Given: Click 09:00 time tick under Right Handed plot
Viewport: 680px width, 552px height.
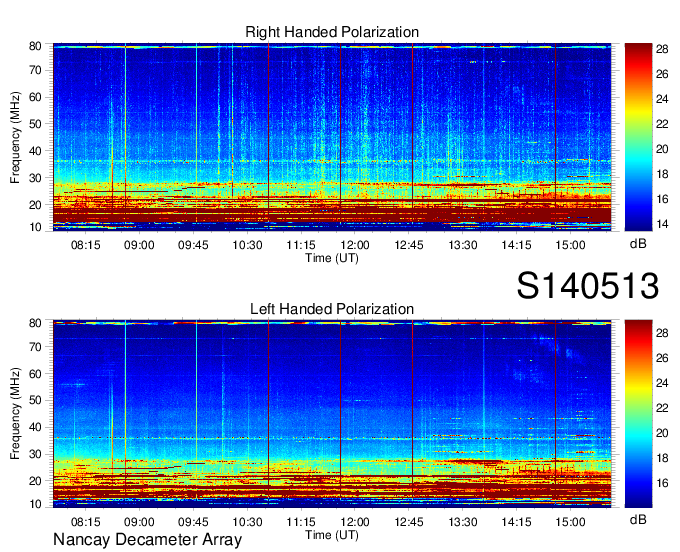Looking at the screenshot, I should click(x=139, y=245).
